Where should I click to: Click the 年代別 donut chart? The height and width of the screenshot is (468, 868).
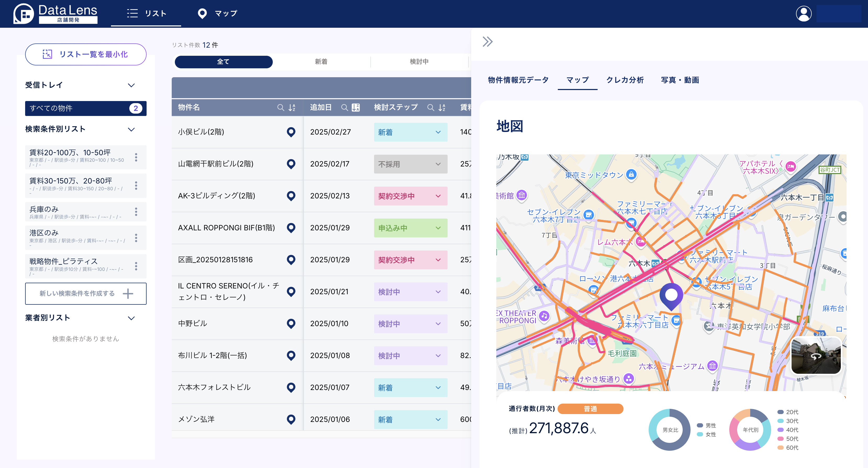pos(750,430)
